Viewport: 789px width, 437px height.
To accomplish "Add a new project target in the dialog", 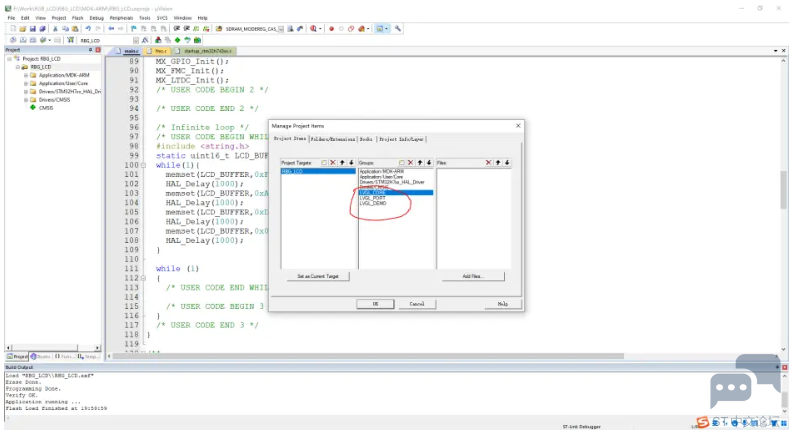I will pyautogui.click(x=324, y=163).
